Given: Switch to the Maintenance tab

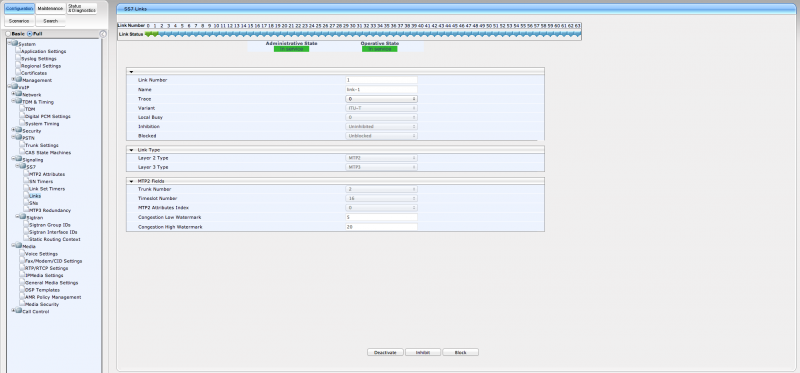Looking at the screenshot, I should [x=51, y=9].
